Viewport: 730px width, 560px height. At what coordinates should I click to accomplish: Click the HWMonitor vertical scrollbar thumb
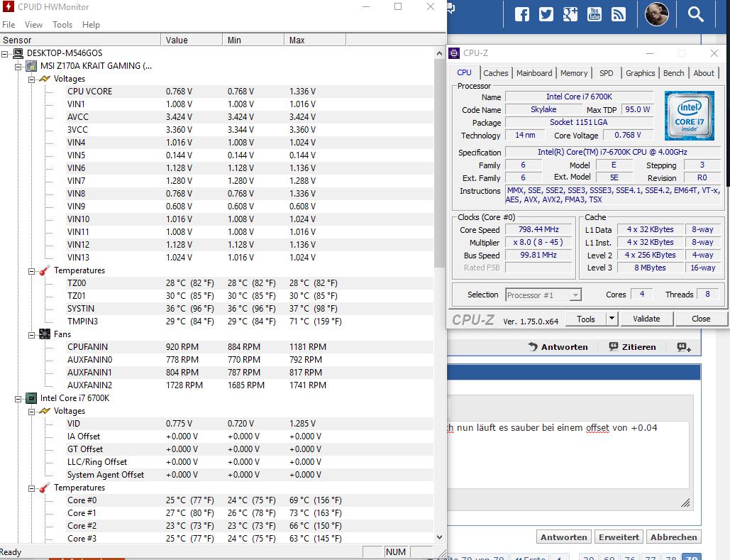point(439,163)
